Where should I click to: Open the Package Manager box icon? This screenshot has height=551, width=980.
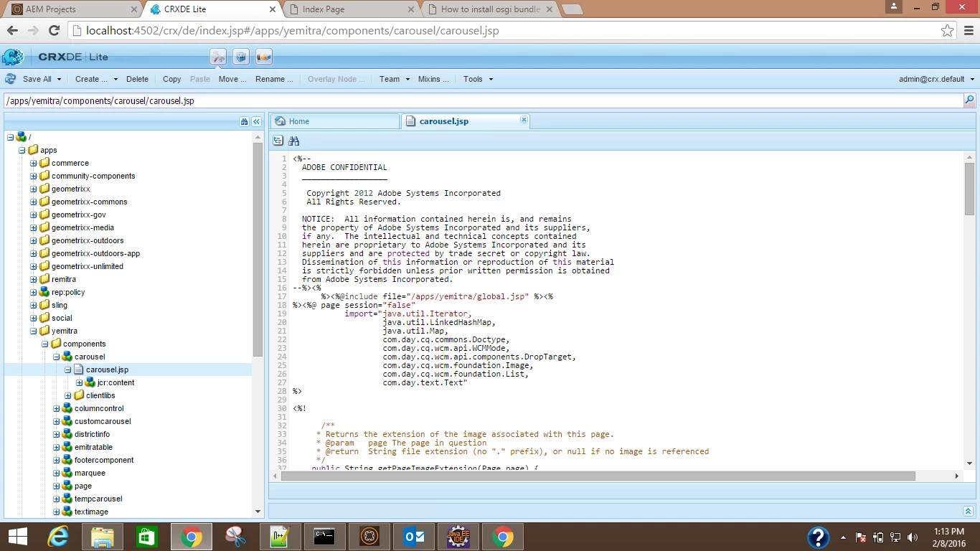click(241, 57)
